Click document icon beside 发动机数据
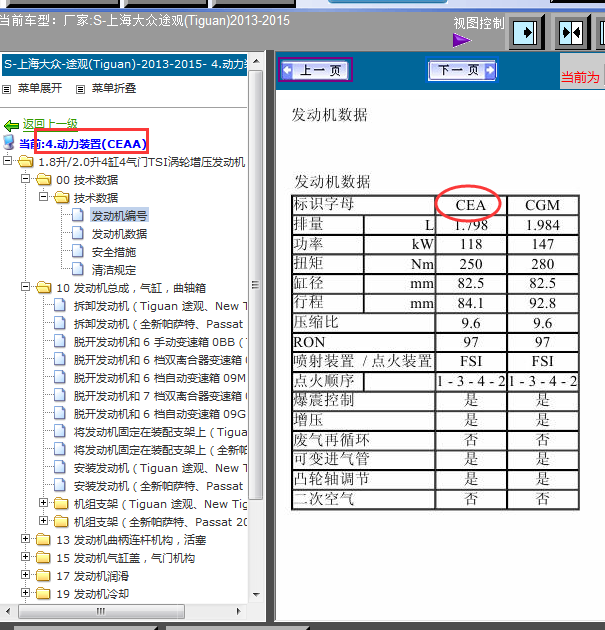This screenshot has height=630, width=605. [78, 233]
